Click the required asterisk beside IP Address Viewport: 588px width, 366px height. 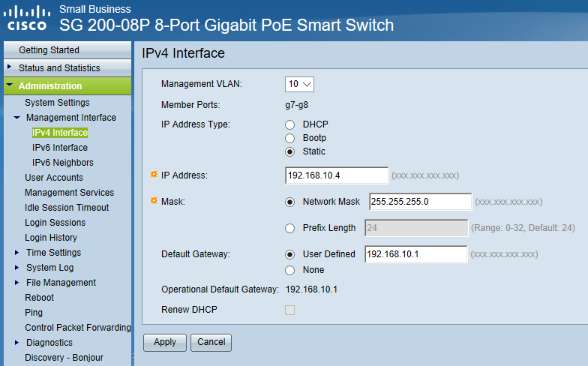click(154, 174)
